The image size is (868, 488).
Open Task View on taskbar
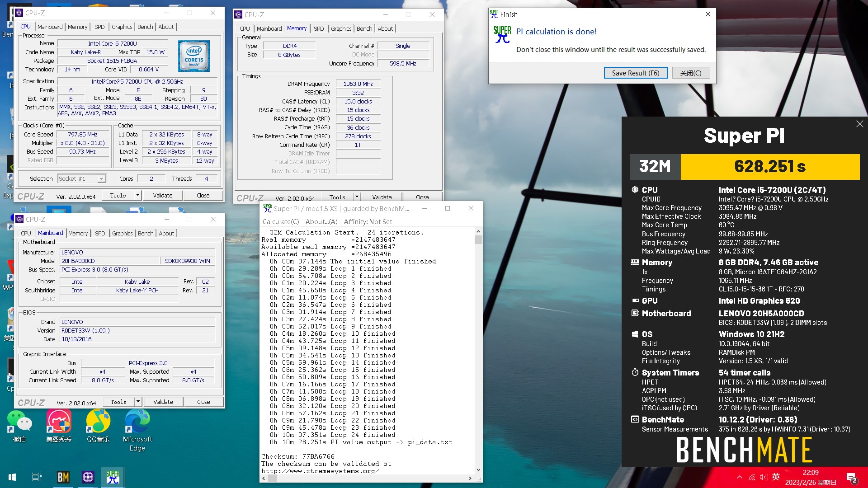[37, 477]
